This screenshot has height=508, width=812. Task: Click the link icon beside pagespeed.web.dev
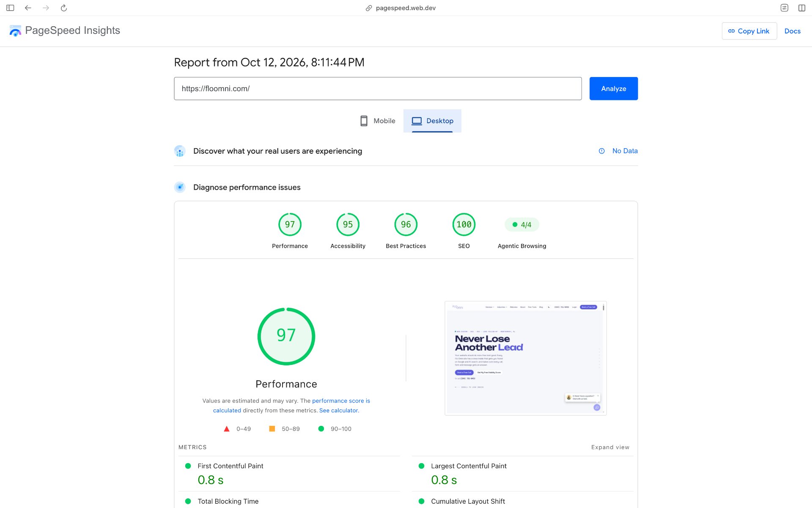tap(369, 8)
